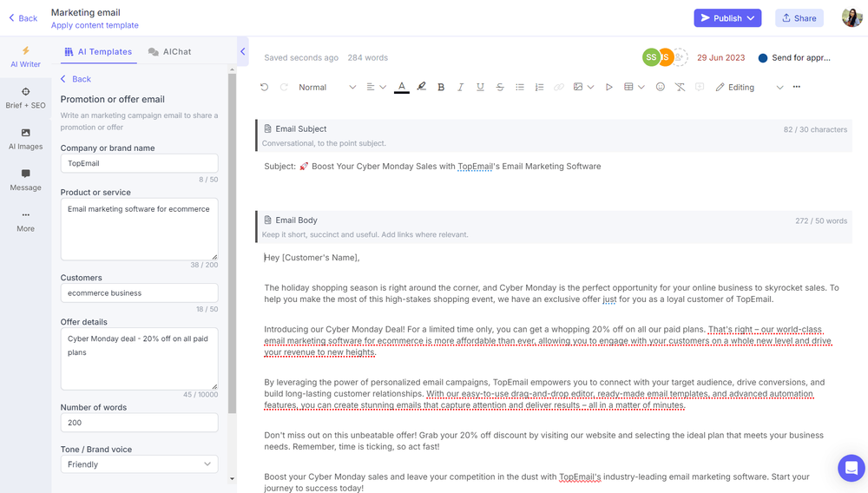The width and height of the screenshot is (868, 493).
Task: Expand the table options dropdown arrow
Action: [x=641, y=87]
